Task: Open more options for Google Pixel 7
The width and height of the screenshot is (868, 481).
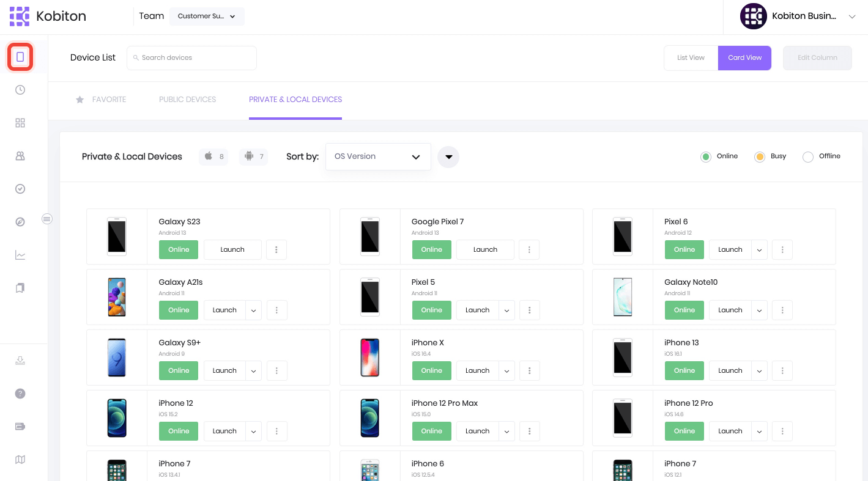Action: (x=529, y=249)
